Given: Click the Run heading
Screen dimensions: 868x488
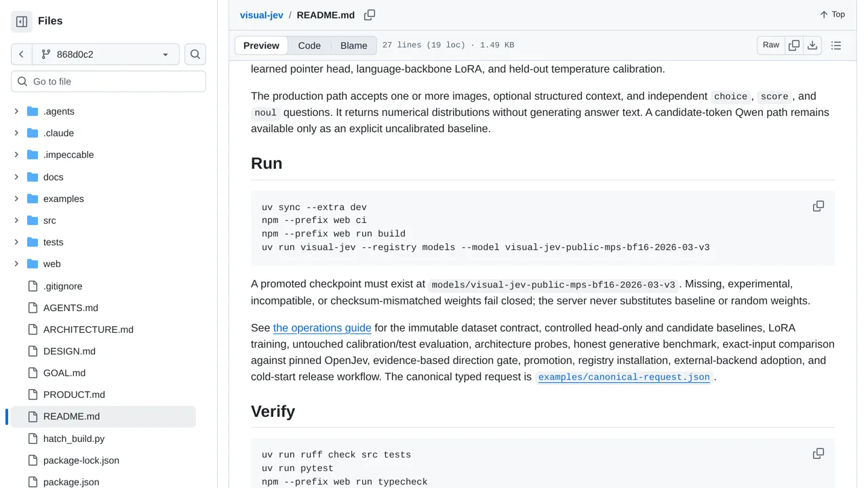Looking at the screenshot, I should [x=267, y=163].
